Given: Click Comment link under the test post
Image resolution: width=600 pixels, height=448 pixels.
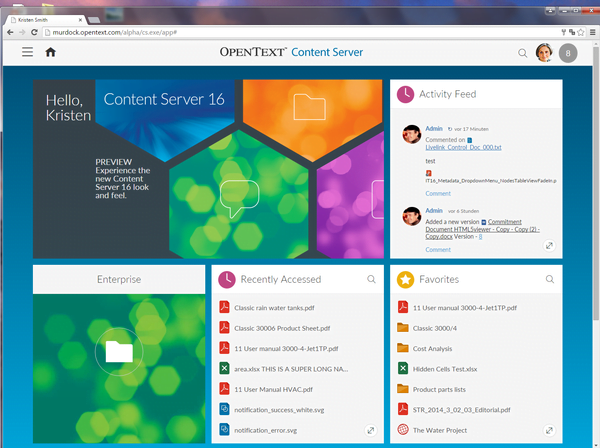Looking at the screenshot, I should [438, 194].
